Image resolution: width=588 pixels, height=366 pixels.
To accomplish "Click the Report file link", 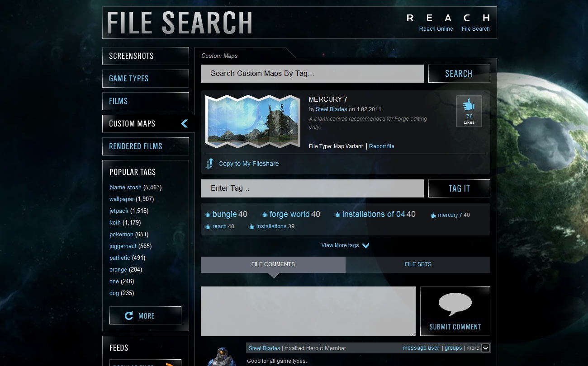I will coord(381,146).
